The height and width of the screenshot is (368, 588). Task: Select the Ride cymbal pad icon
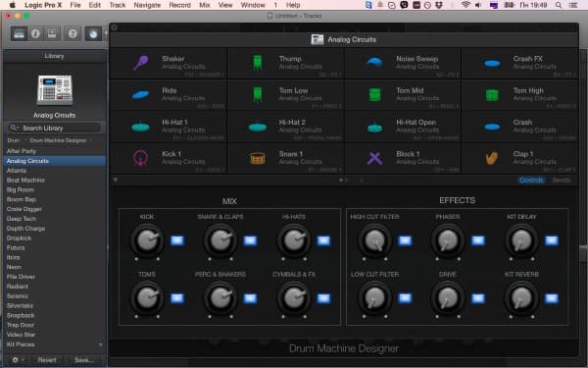click(140, 94)
